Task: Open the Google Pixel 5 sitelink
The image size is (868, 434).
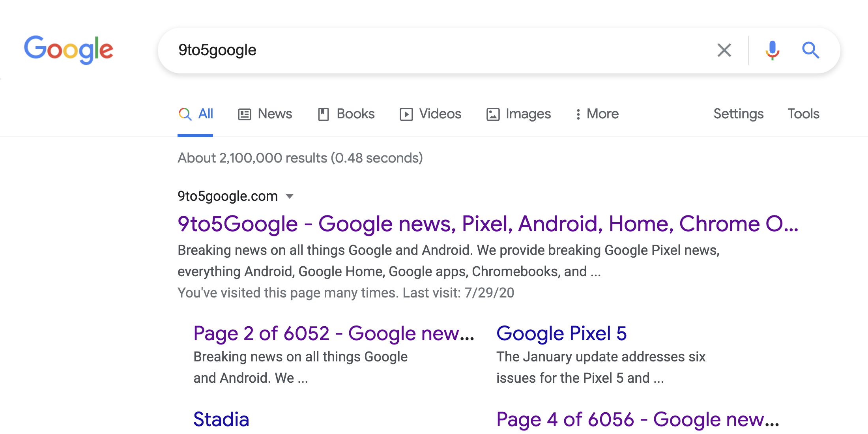Action: pyautogui.click(x=561, y=333)
